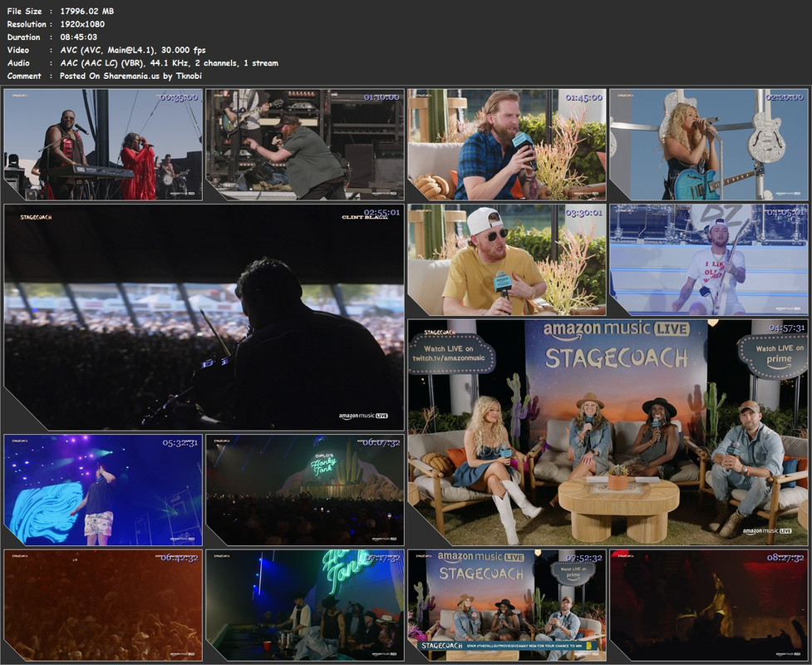This screenshot has width=812, height=665.
Task: Select the large Stagecoach panel frame at 04:57:31
Action: click(x=608, y=432)
